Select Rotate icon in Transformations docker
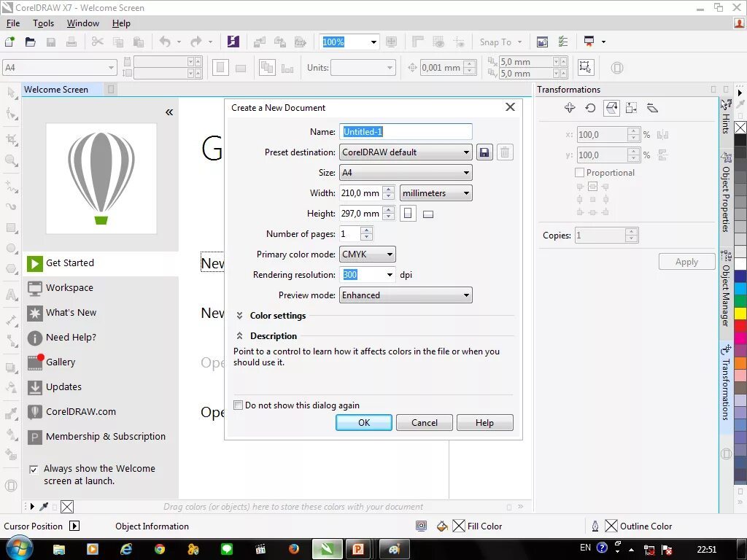 (x=590, y=108)
